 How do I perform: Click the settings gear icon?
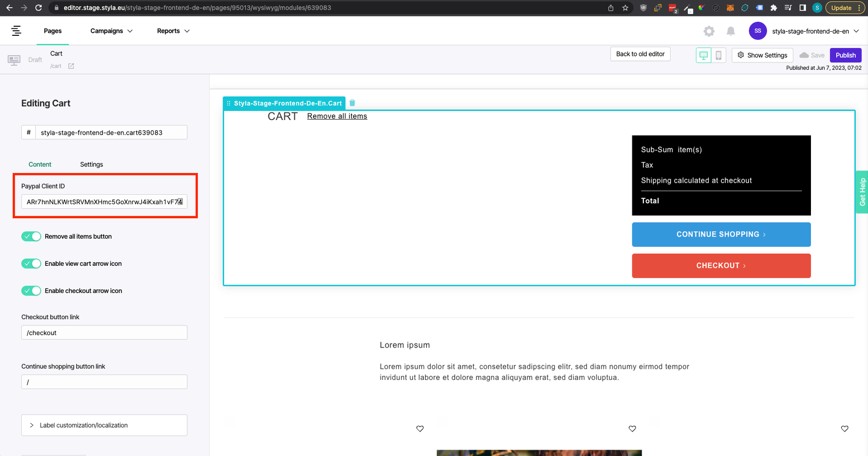point(709,31)
